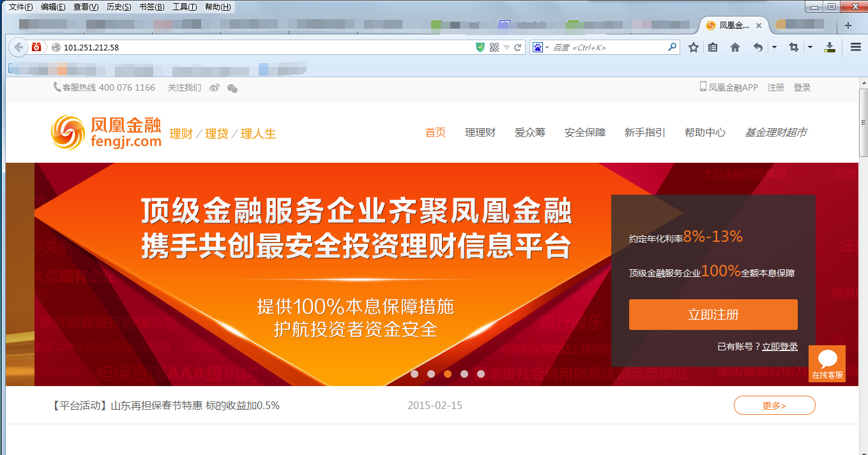Go to the browser home page
This screenshot has height=455, width=868.
click(x=735, y=47)
